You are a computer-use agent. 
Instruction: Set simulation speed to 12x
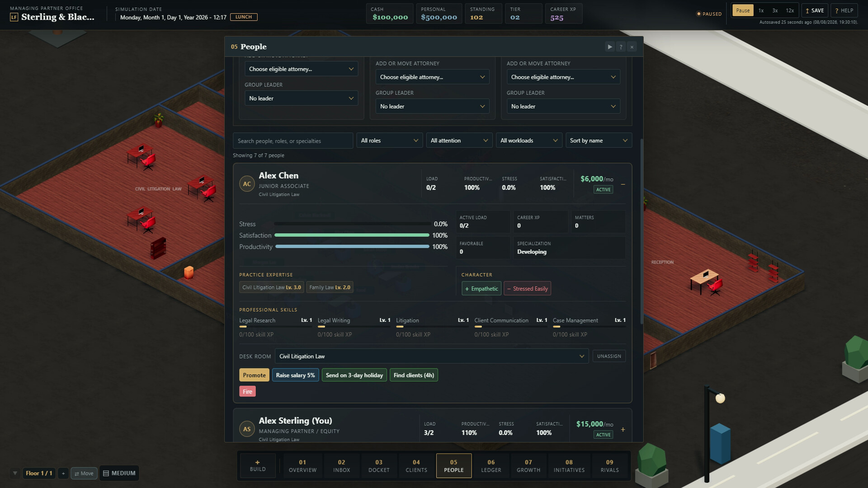tap(790, 10)
